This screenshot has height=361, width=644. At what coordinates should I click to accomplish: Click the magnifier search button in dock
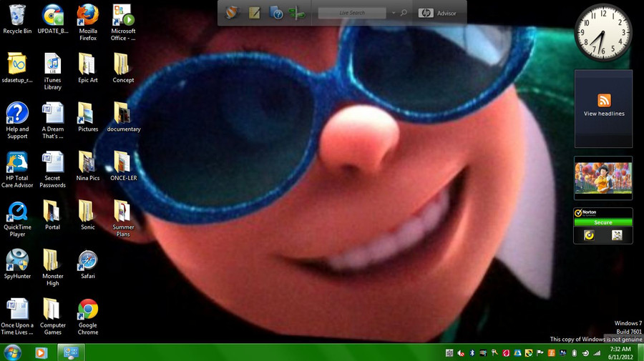point(404,13)
